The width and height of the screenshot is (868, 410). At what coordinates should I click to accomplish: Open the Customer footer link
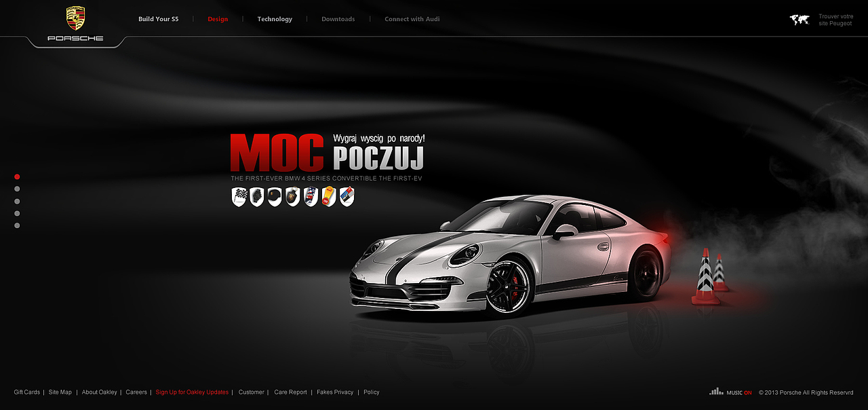(252, 392)
